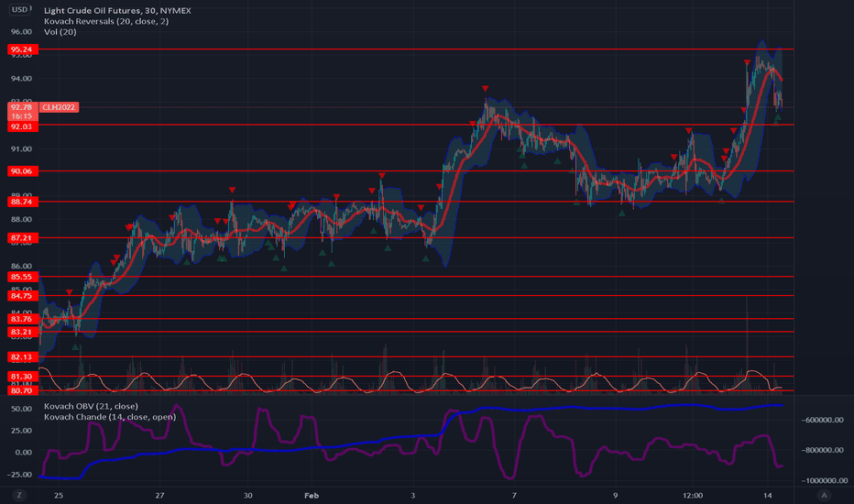Click the −1000000.00 OBV scale value
Image resolution: width=854 pixels, height=504 pixels.
click(824, 480)
